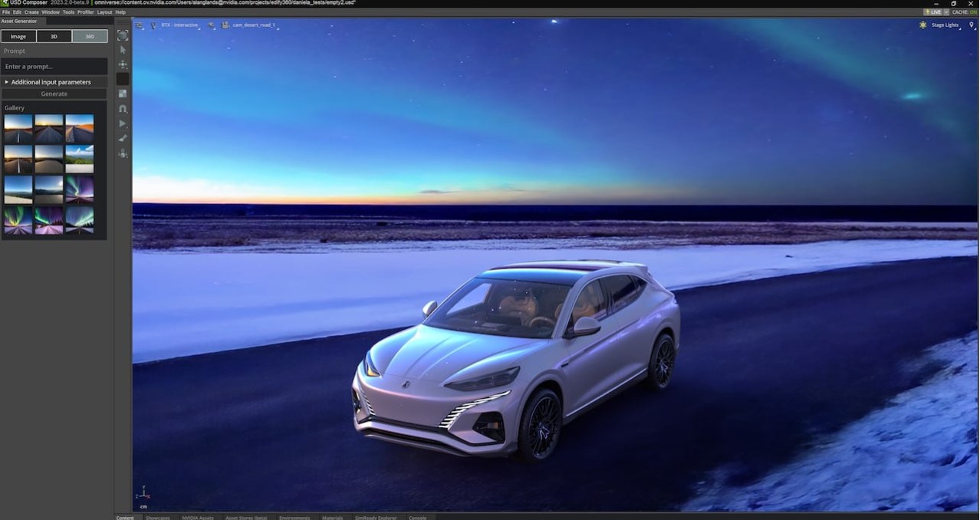Viewport: 980px width, 520px height.
Task: Click the white car in the viewport
Action: (515, 359)
